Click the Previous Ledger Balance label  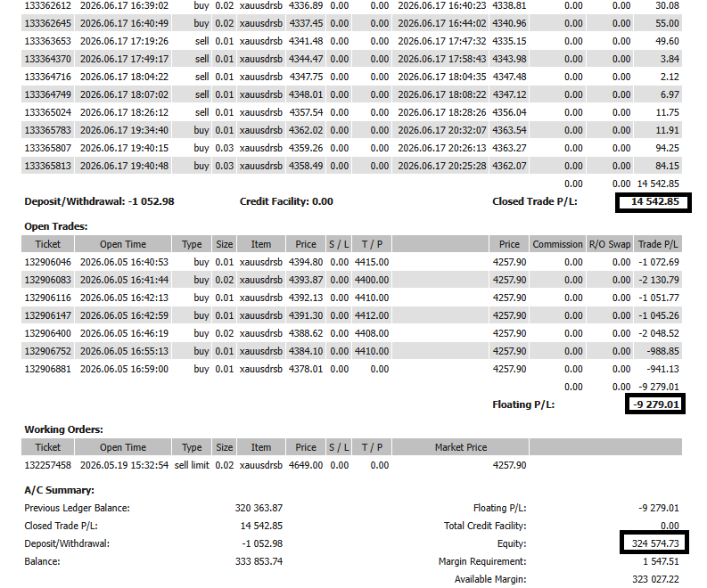coord(77,508)
